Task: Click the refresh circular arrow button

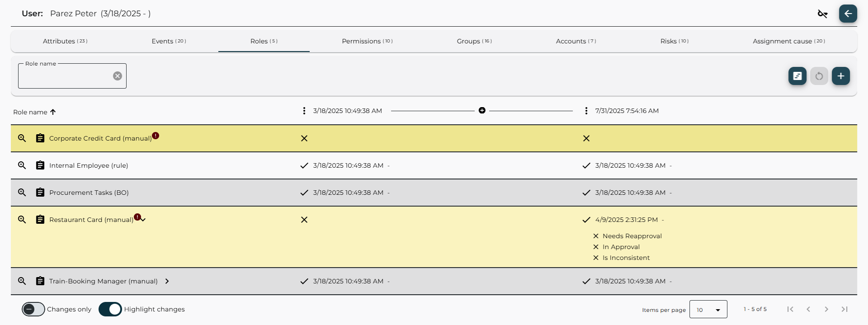Action: click(819, 76)
